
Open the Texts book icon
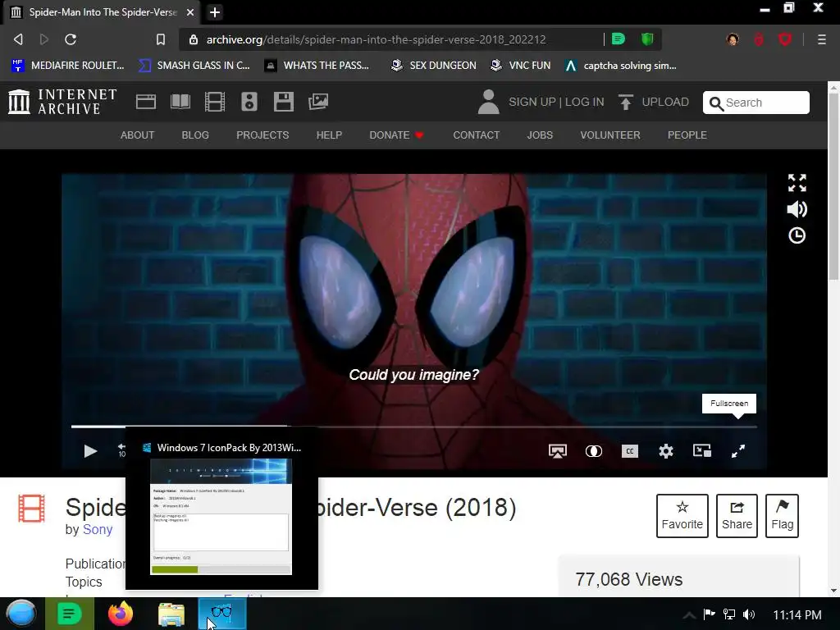pyautogui.click(x=180, y=102)
